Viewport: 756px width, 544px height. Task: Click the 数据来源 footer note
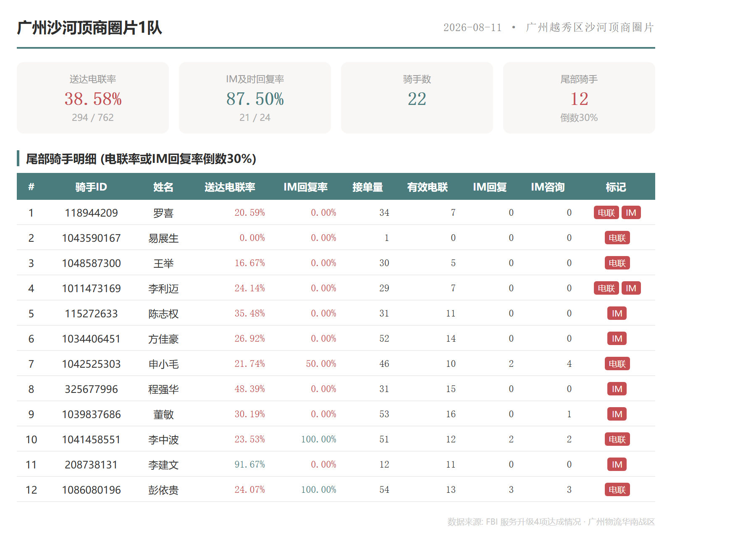551,522
